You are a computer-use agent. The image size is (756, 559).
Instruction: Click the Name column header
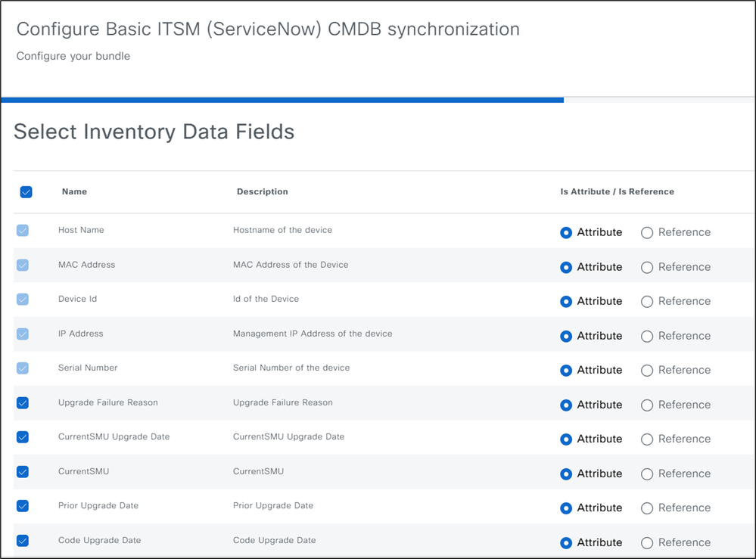(74, 192)
